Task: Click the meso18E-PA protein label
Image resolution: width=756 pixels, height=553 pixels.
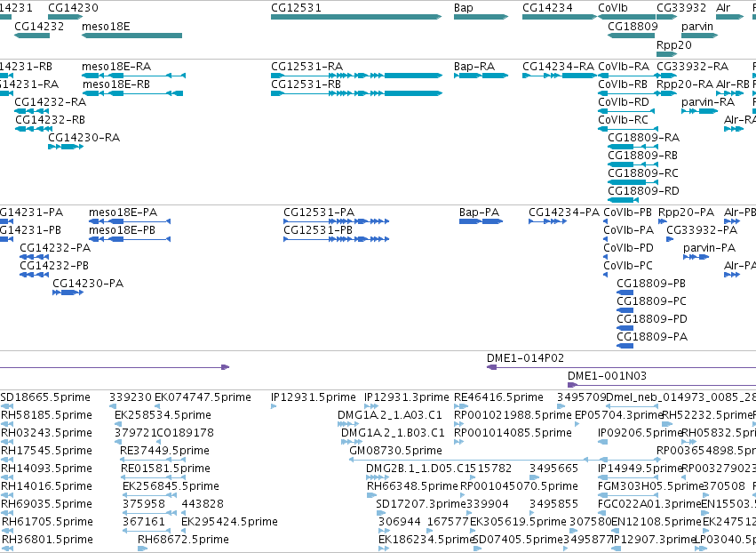Action: (123, 212)
